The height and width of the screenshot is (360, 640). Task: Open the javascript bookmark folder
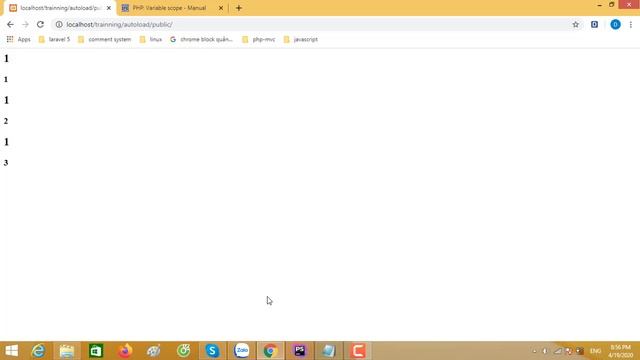[301, 39]
